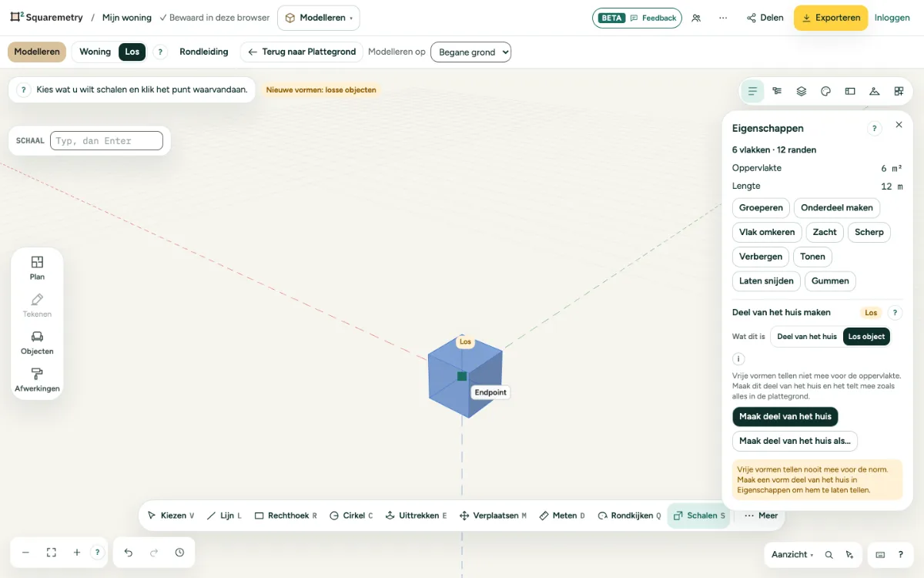Open the color palette panel icon
The image size is (924, 578).
tap(825, 91)
